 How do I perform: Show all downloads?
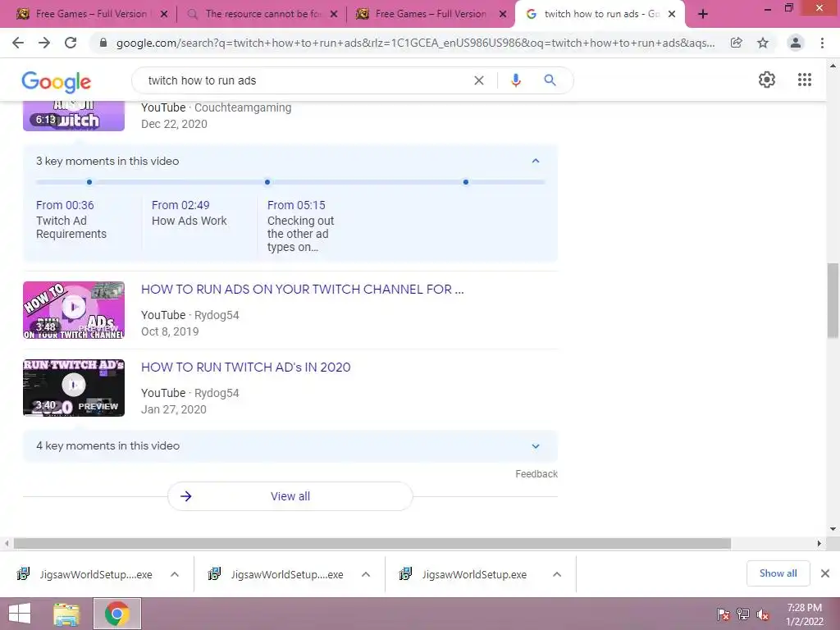(x=778, y=573)
